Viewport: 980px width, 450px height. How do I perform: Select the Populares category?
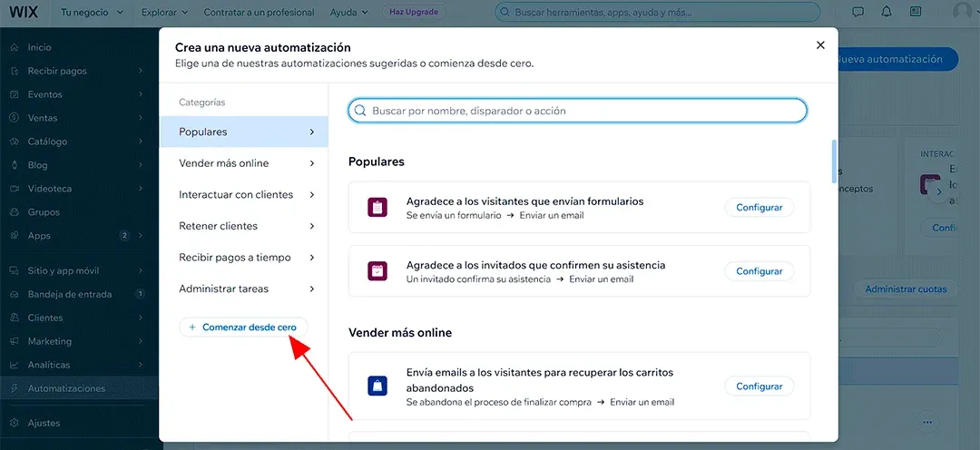pos(244,132)
